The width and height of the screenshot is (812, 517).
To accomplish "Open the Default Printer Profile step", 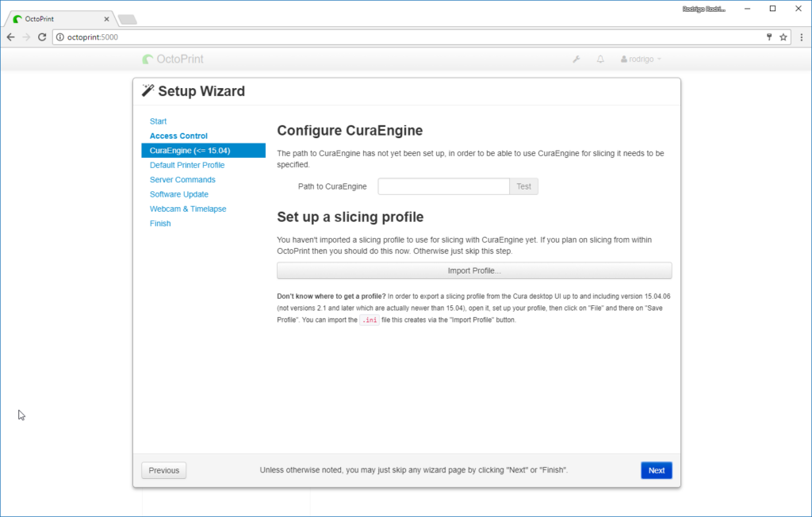I will click(x=187, y=165).
